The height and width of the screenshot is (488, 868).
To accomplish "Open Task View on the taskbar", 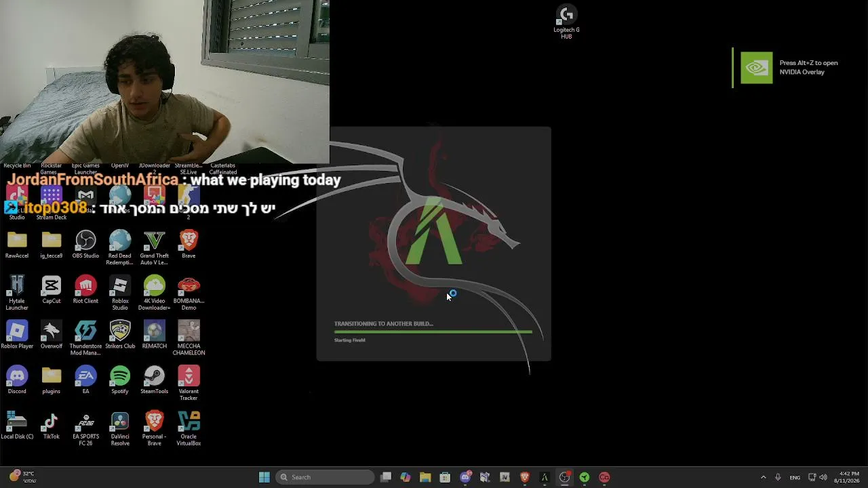I will pyautogui.click(x=386, y=477).
